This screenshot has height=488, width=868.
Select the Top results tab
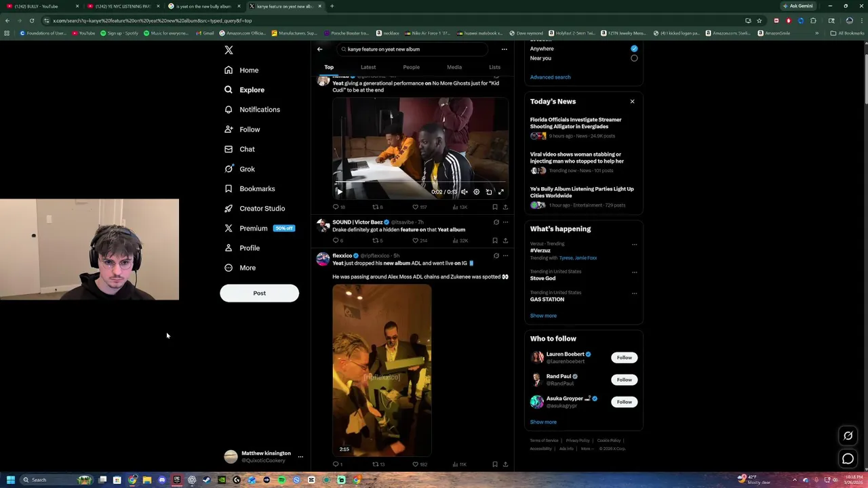click(x=329, y=67)
